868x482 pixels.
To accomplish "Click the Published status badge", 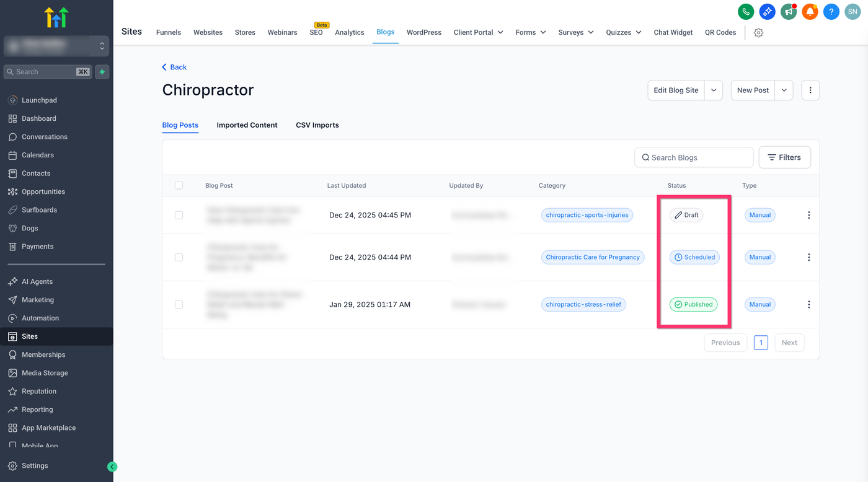I will coord(693,304).
